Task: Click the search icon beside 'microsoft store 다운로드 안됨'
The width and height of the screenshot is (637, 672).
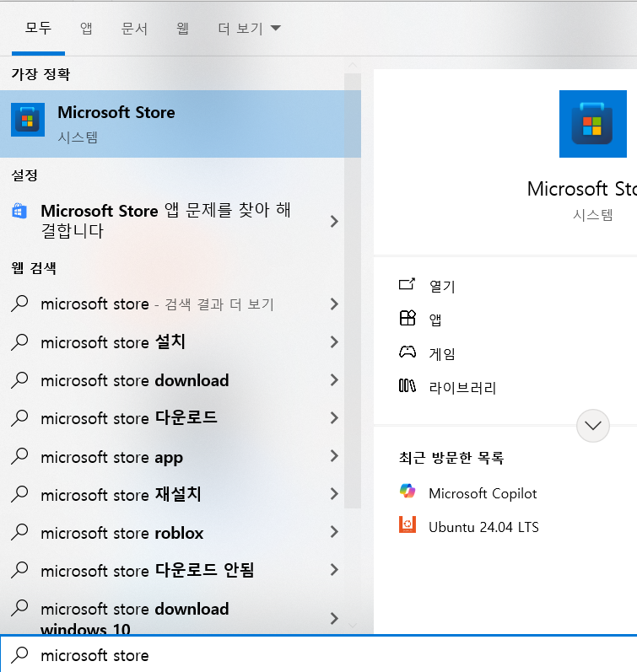Action: click(19, 570)
